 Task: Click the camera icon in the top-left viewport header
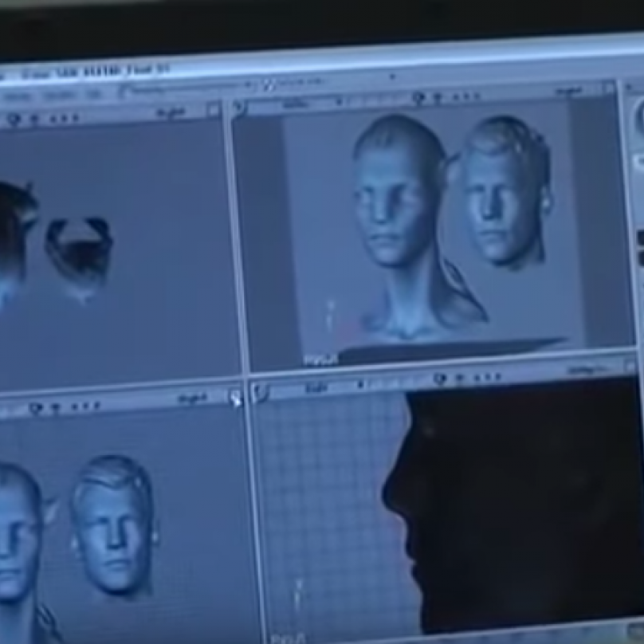click(14, 119)
